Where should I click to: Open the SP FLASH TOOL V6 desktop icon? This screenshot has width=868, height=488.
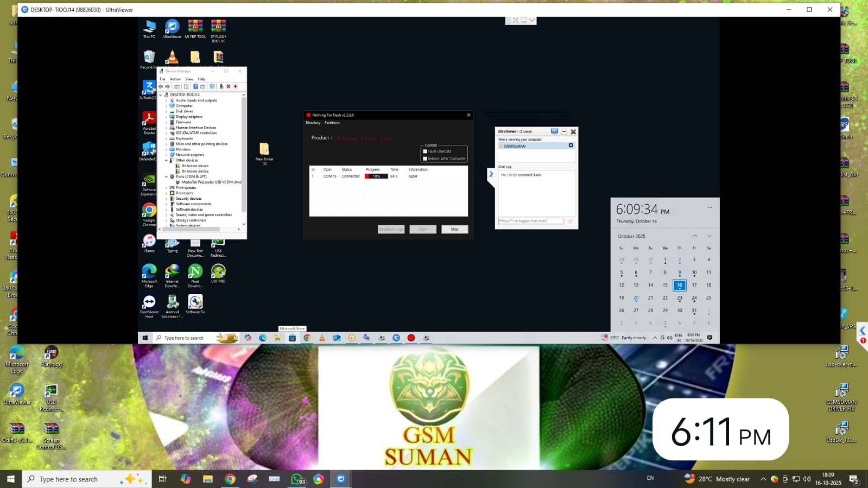[x=218, y=27]
